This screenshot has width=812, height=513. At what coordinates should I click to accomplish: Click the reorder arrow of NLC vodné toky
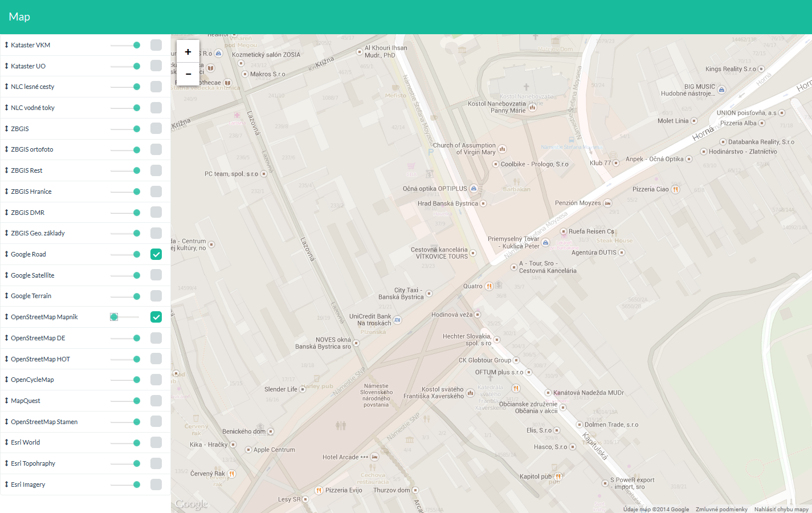click(6, 108)
